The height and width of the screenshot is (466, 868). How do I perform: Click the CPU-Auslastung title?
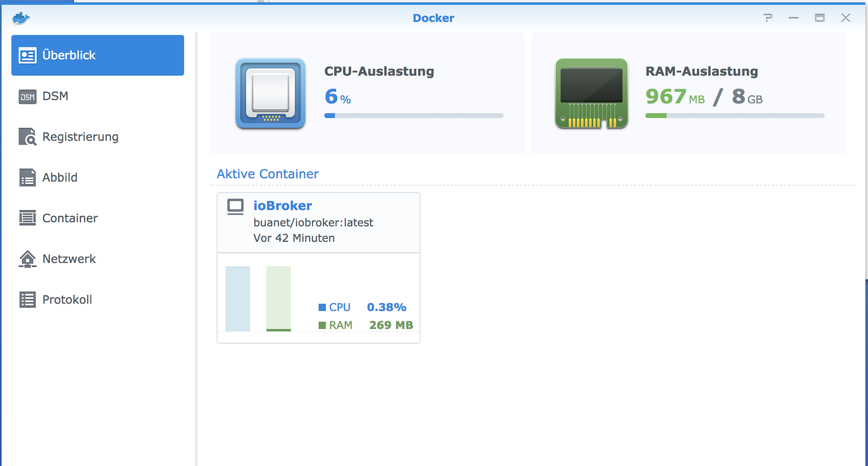(379, 71)
